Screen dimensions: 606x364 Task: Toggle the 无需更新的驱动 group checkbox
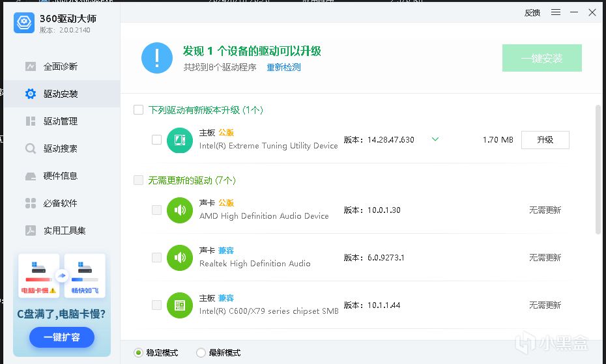[x=138, y=180]
